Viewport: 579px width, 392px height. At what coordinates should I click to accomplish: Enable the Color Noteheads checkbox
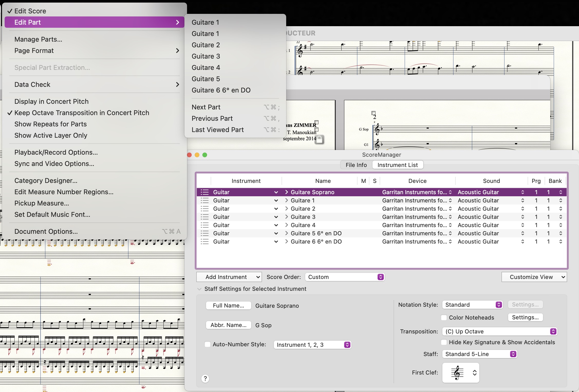(x=444, y=318)
